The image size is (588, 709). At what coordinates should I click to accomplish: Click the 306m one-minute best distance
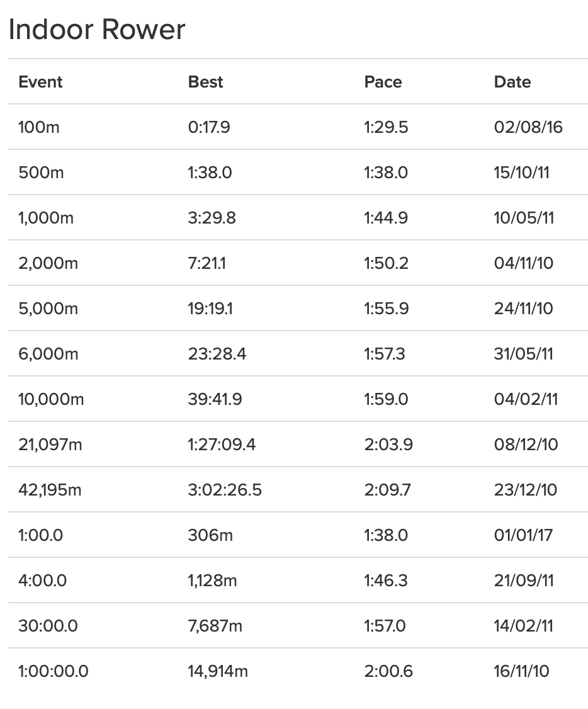(210, 535)
